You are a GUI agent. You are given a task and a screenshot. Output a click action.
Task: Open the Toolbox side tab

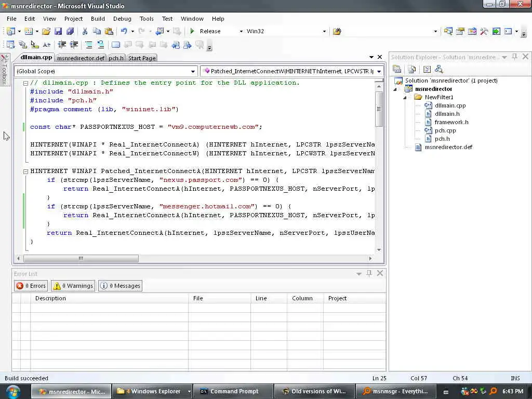click(x=4, y=70)
